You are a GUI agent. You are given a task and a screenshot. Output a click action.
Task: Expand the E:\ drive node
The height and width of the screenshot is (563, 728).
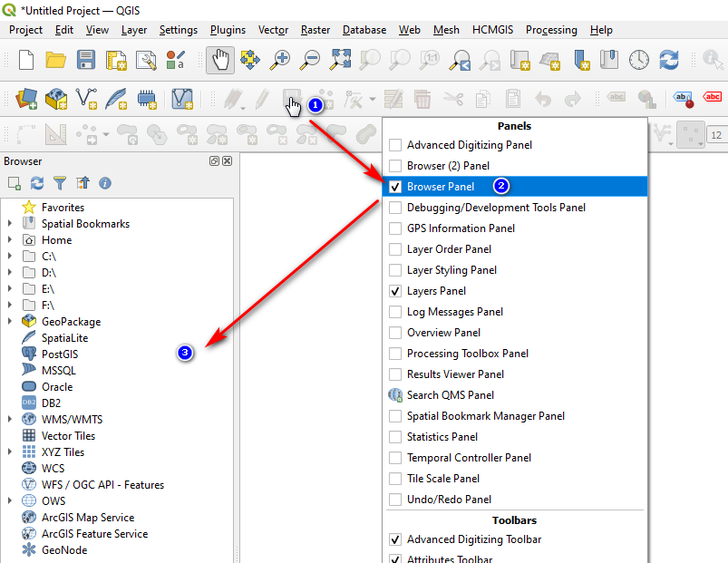(10, 288)
